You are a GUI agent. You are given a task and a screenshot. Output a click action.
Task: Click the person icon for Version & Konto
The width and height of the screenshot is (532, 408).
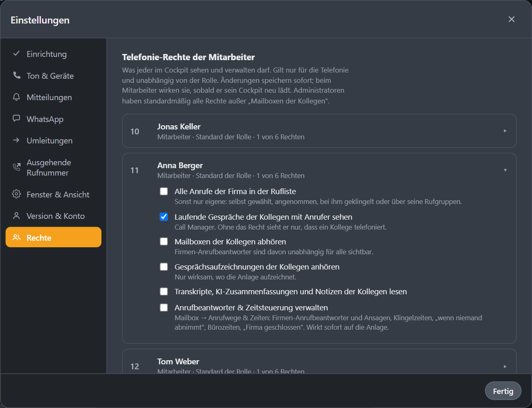[x=16, y=216]
